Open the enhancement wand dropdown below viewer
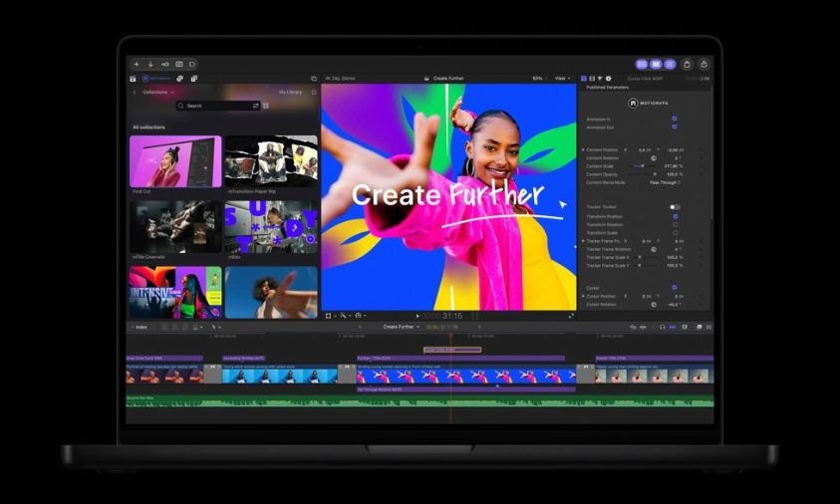Viewport: 840px width, 504px height. (345, 316)
